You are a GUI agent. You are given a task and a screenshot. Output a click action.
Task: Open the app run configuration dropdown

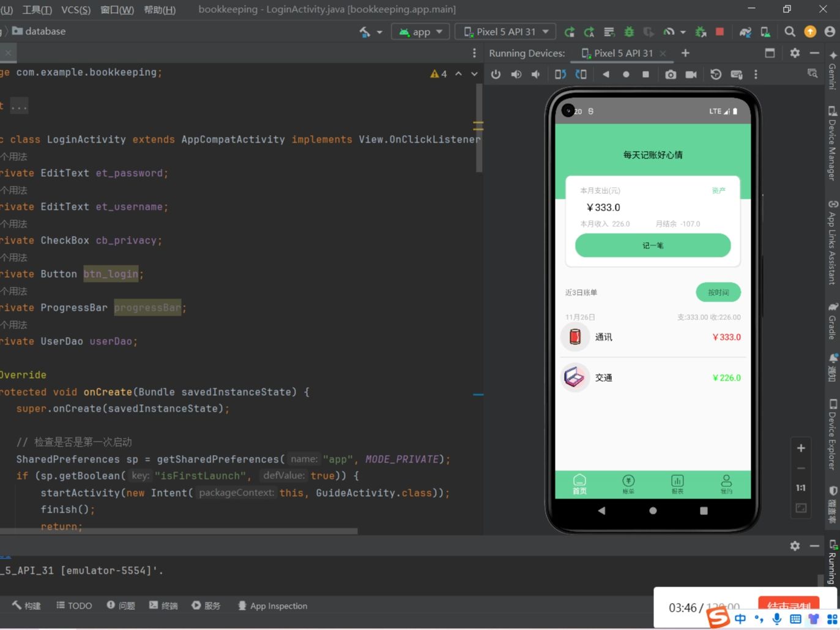coord(420,32)
